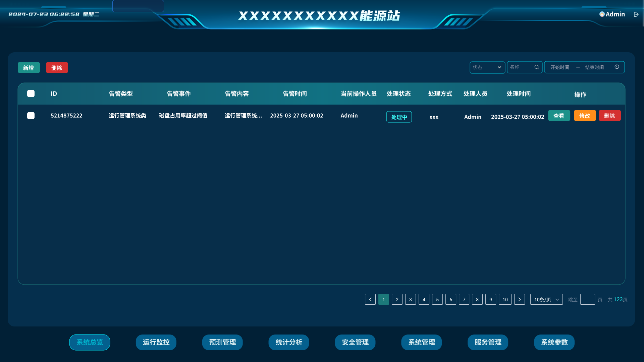Image resolution: width=644 pixels, height=362 pixels.
Task: Jump to page 5 in pagination
Action: coord(437,299)
